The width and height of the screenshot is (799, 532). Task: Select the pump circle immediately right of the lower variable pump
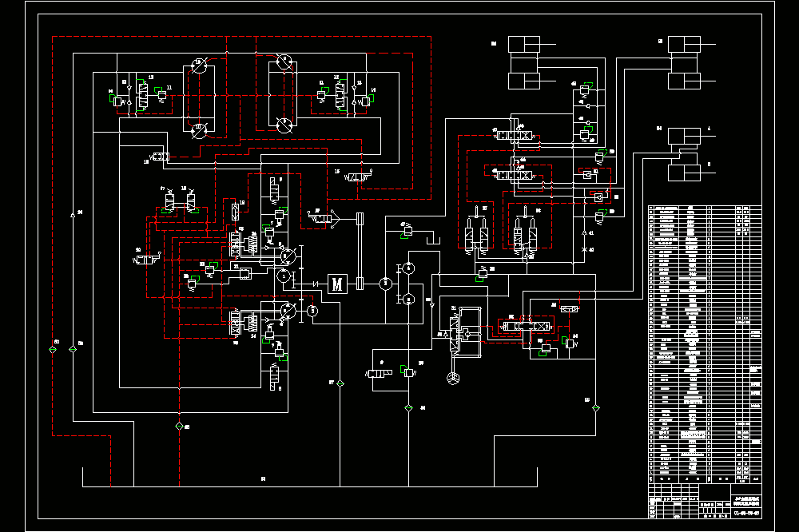(313, 311)
